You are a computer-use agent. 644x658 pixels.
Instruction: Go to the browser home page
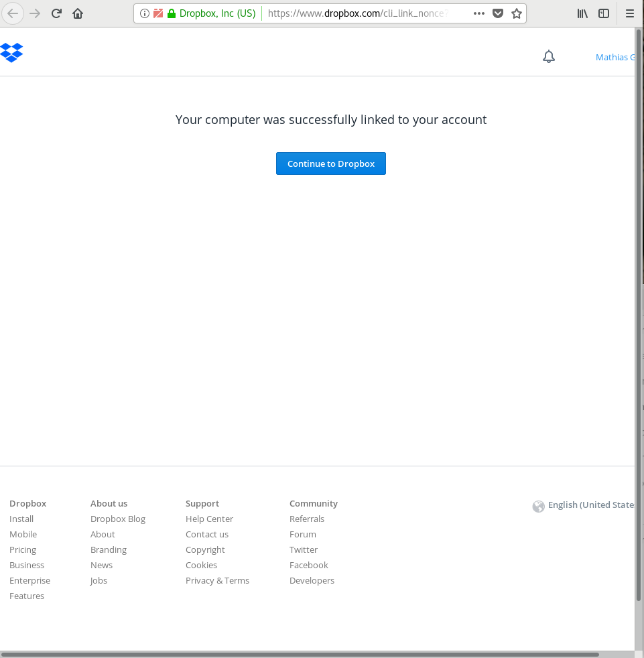point(78,13)
